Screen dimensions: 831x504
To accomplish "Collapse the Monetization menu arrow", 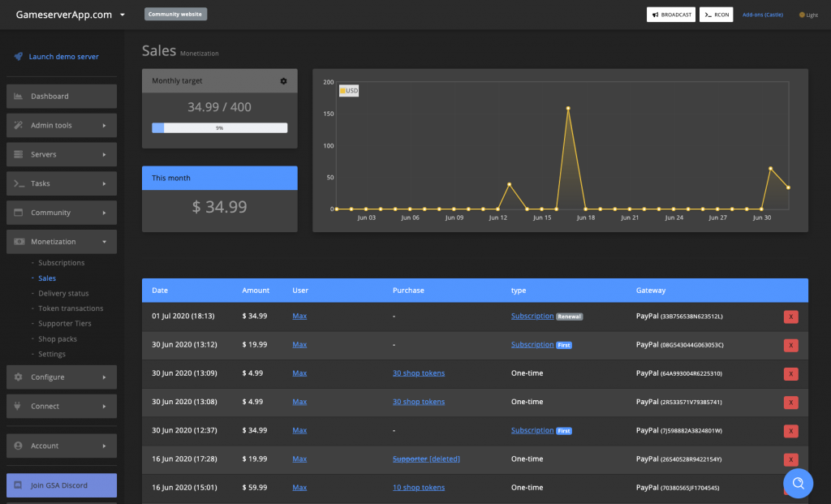I will point(105,242).
